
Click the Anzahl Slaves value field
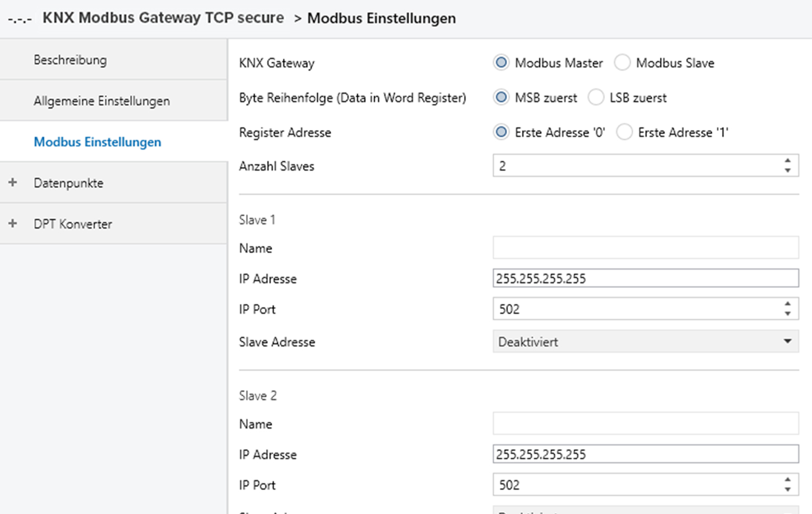pos(645,166)
